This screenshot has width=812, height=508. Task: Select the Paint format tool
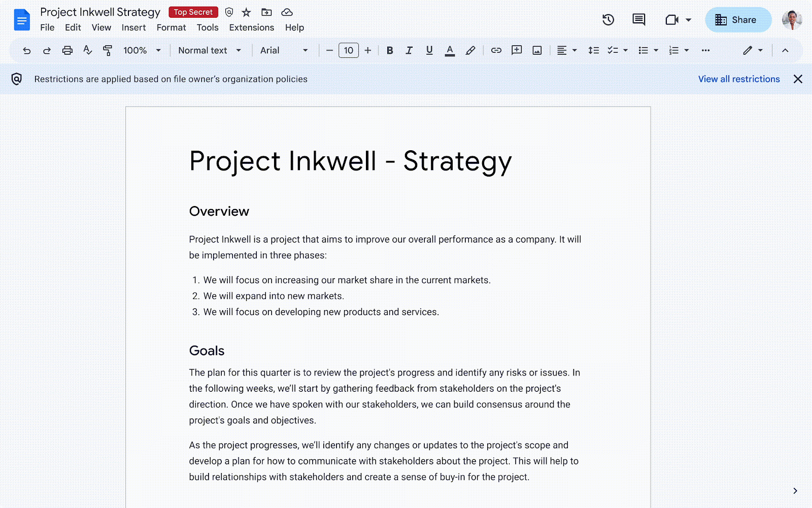(x=108, y=50)
